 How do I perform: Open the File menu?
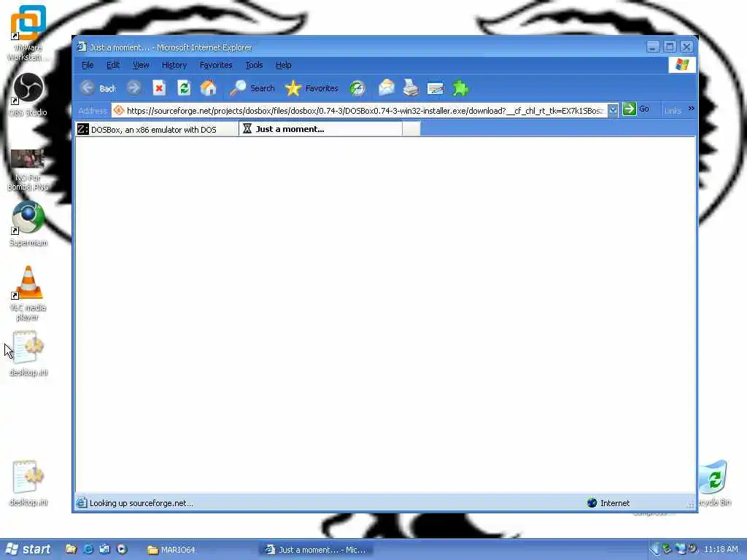pyautogui.click(x=88, y=65)
